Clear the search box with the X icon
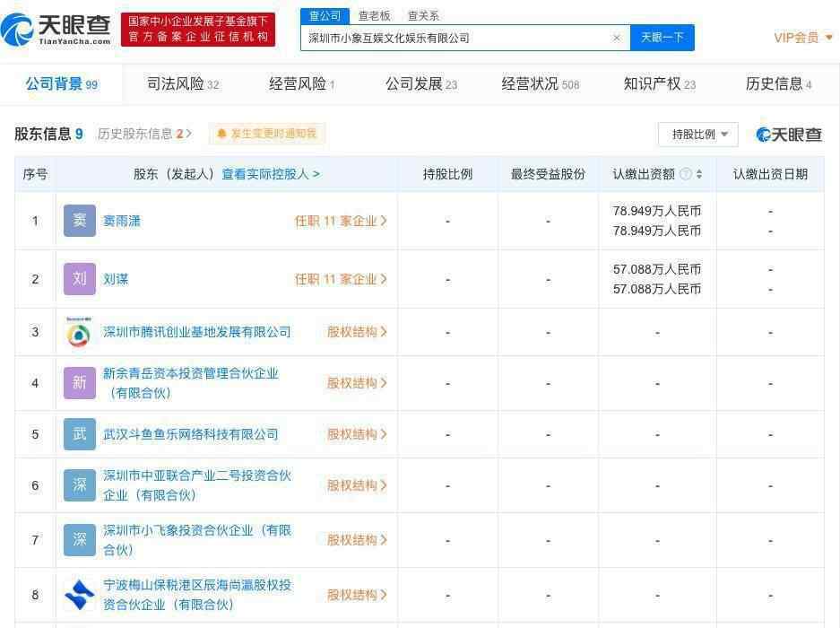Screen dimensions: 840x628 coord(617,38)
